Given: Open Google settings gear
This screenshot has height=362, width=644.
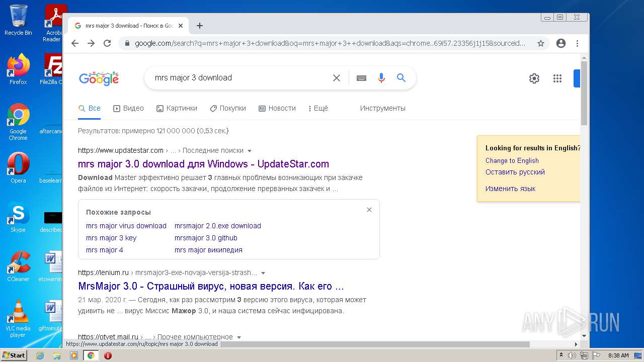Looking at the screenshot, I should tap(534, 78).
